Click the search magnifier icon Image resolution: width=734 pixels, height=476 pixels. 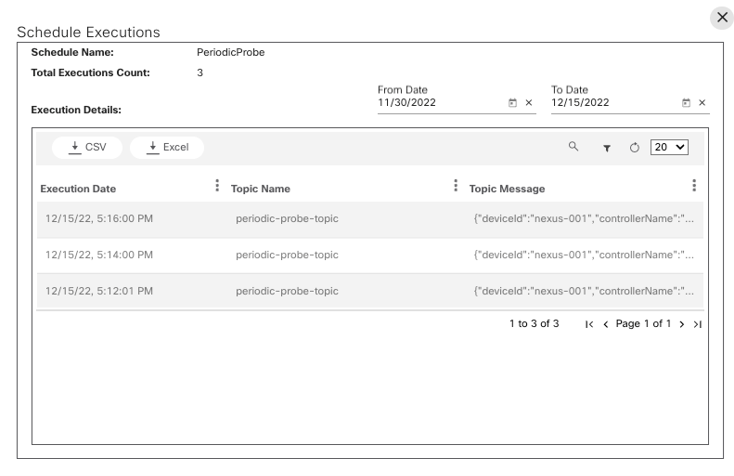tap(573, 147)
